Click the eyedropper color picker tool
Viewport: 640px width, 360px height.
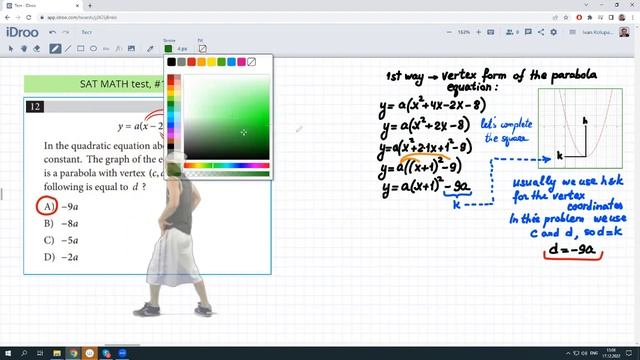coord(151,49)
